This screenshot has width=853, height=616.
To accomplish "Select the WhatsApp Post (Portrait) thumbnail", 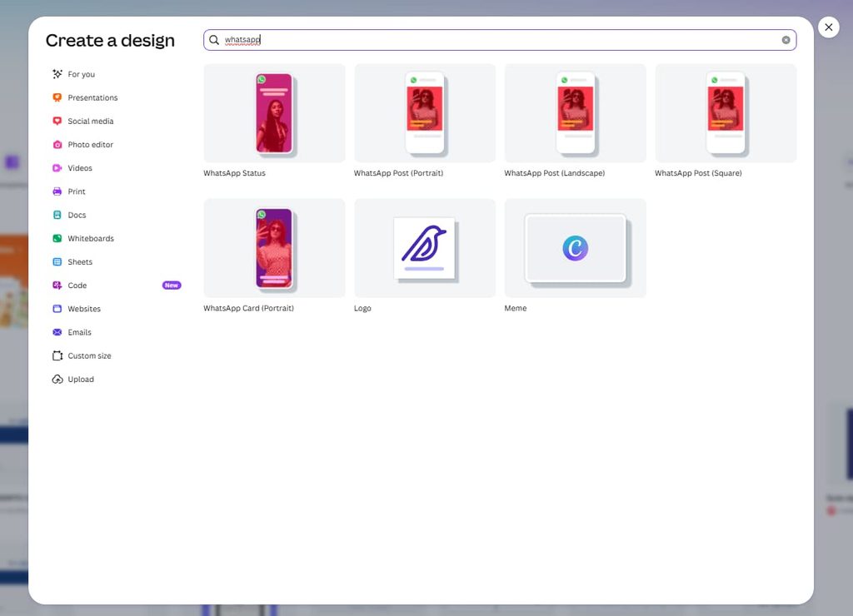I will tap(425, 113).
